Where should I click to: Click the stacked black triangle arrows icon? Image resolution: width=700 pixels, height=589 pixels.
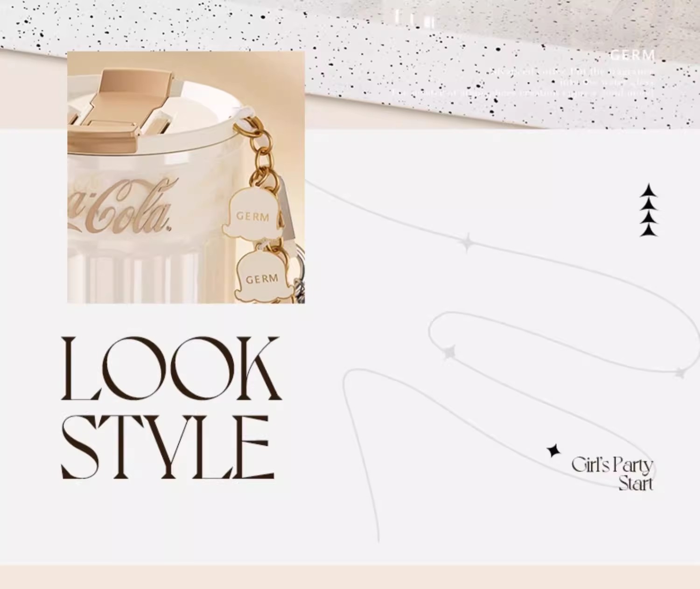[649, 210]
